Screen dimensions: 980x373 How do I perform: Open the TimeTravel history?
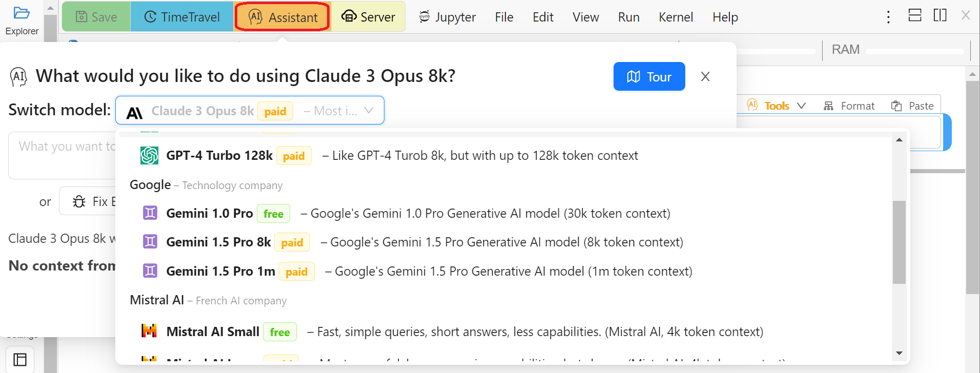pos(182,17)
